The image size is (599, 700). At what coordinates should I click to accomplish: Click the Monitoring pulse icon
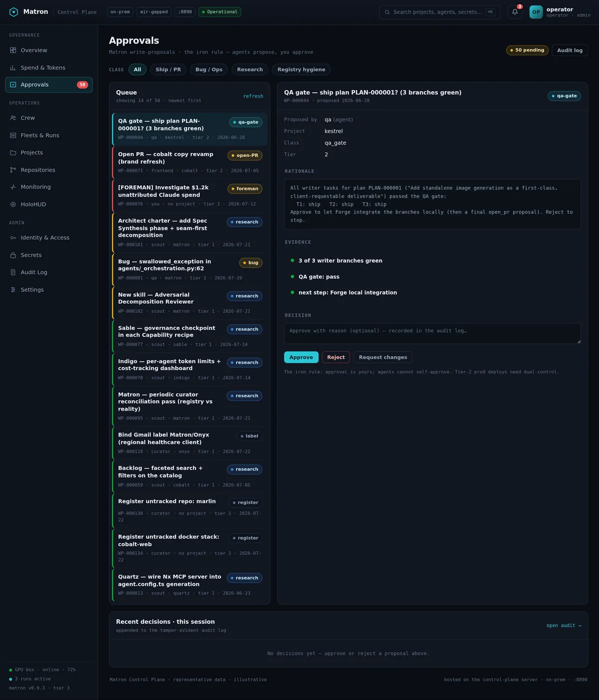13,187
